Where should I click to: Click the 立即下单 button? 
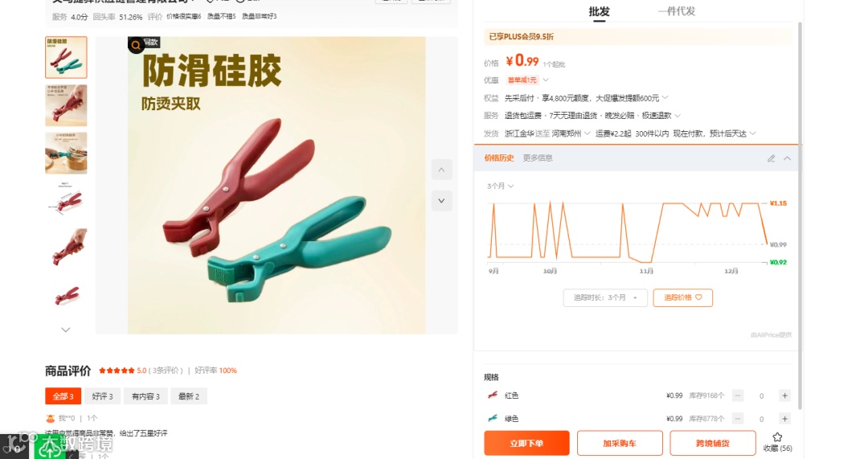pyautogui.click(x=526, y=443)
